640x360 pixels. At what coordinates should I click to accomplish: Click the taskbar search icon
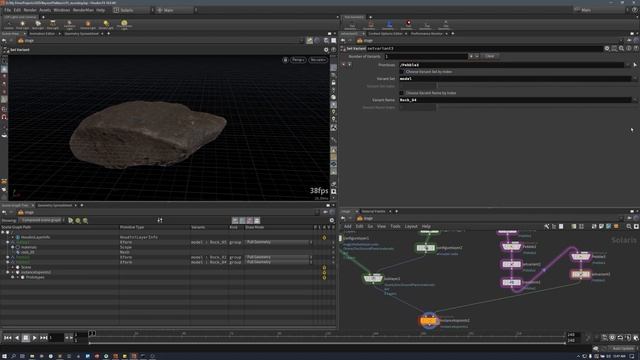pyautogui.click(x=13, y=356)
